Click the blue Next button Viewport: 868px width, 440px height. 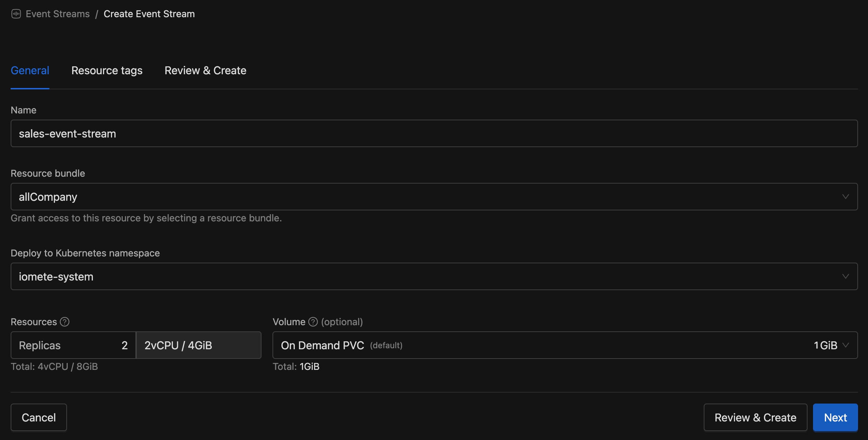coord(835,417)
